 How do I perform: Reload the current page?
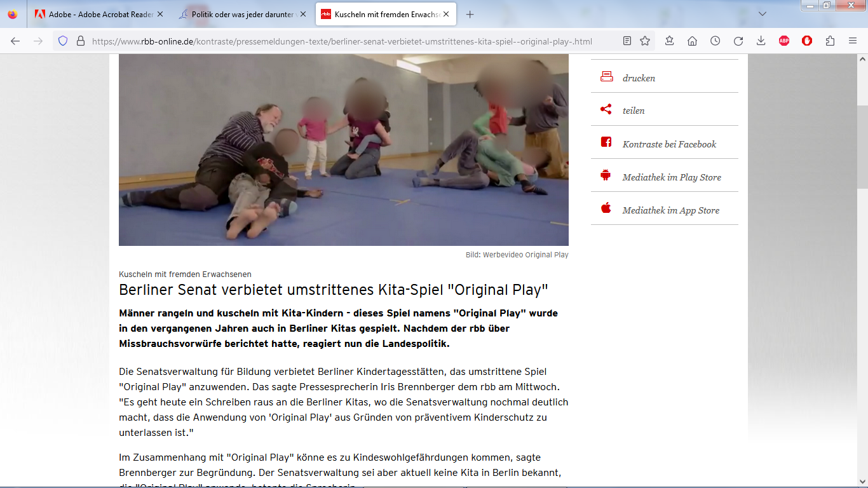[738, 41]
